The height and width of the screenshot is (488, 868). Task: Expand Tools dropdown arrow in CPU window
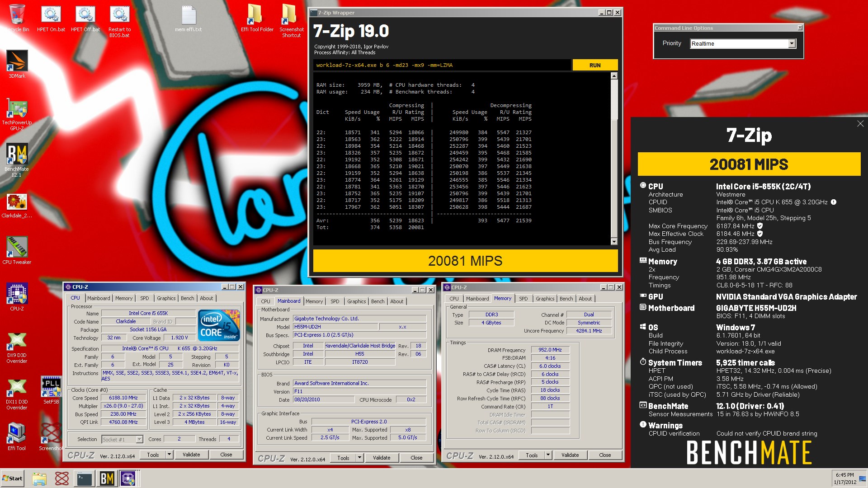click(170, 455)
